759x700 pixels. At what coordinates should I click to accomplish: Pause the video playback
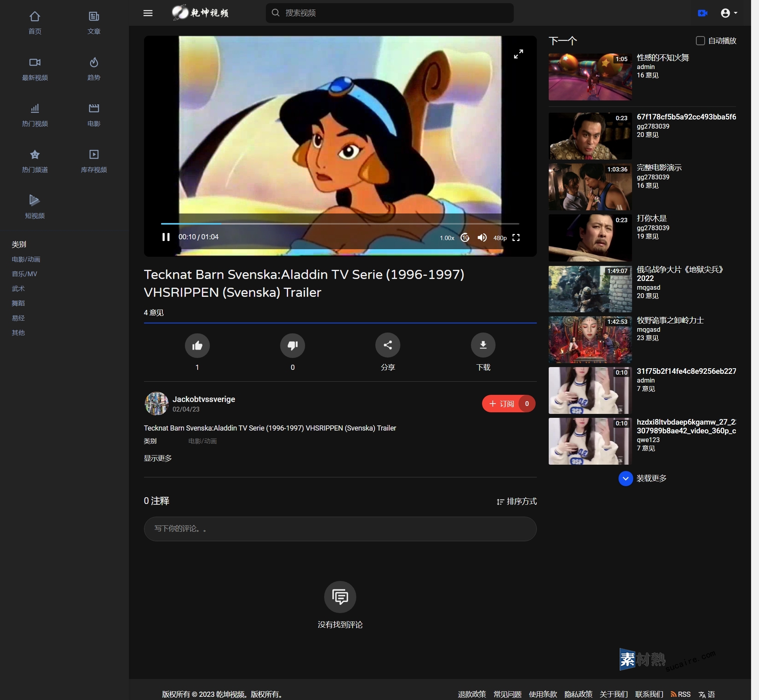click(166, 237)
